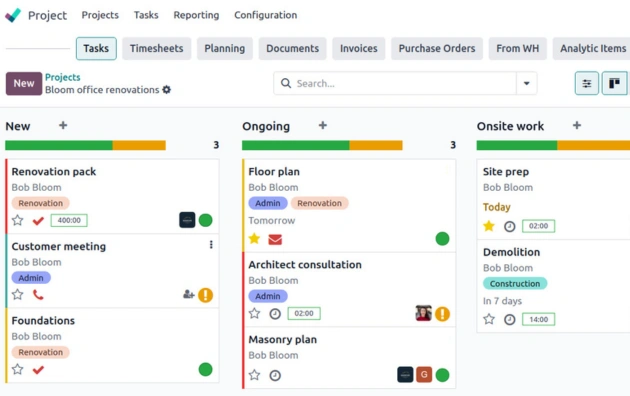Select the From WH tab
630x396 pixels.
518,49
